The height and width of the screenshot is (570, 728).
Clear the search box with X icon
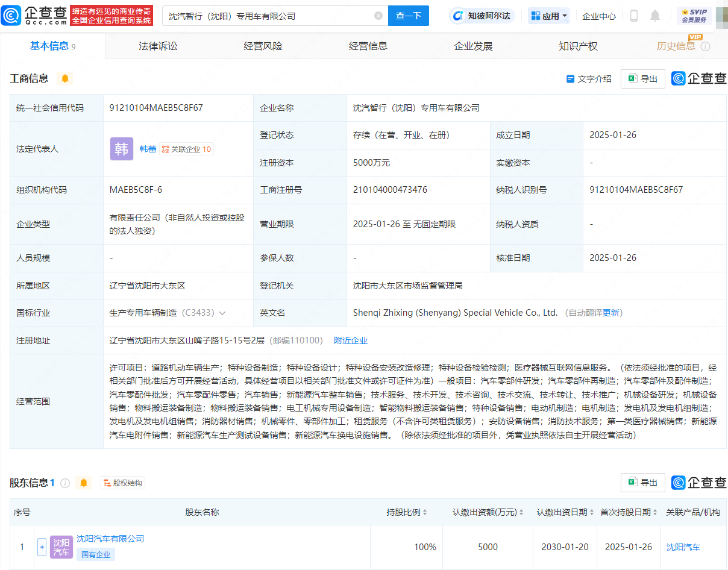point(378,16)
